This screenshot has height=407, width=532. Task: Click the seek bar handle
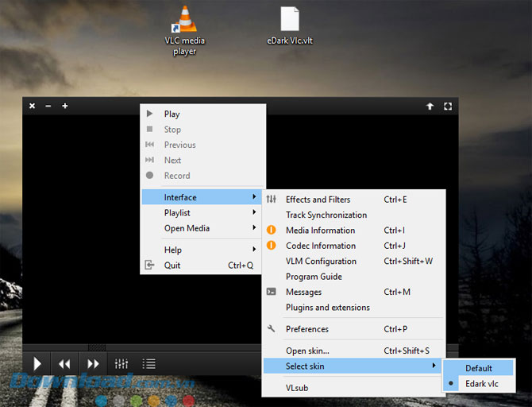pyautogui.click(x=97, y=347)
